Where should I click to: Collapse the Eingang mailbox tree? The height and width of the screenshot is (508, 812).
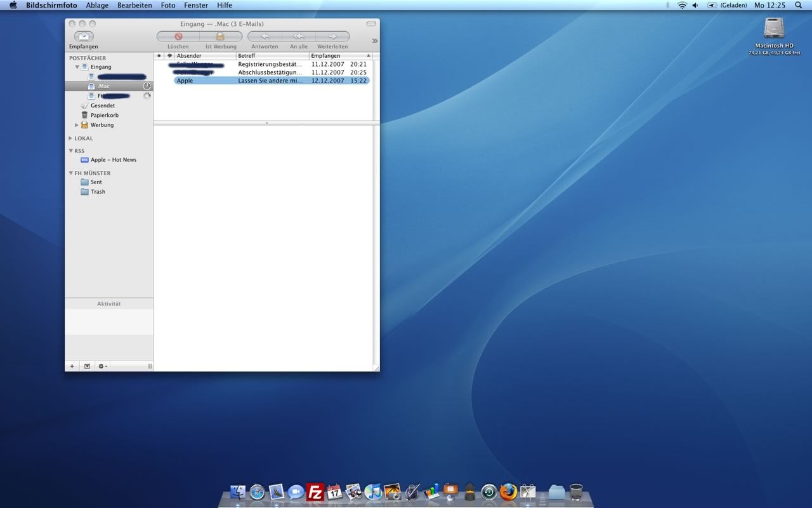point(77,67)
